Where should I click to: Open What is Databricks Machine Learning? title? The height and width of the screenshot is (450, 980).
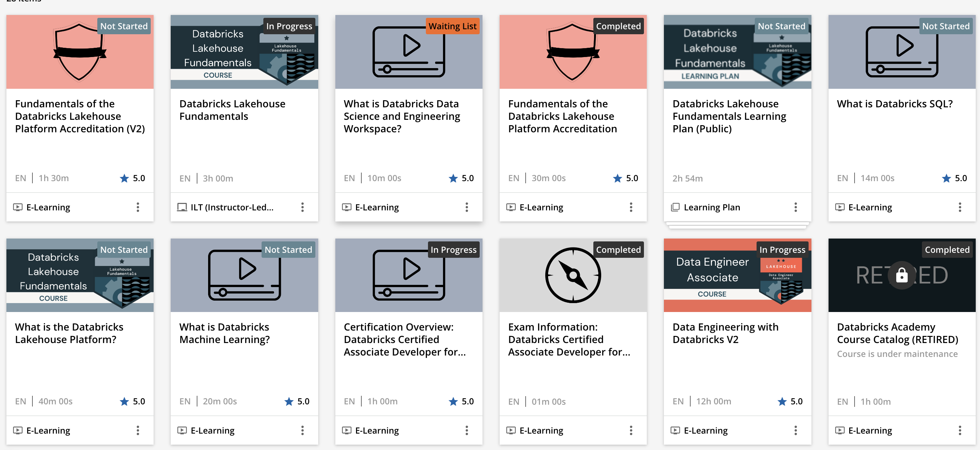(x=225, y=333)
